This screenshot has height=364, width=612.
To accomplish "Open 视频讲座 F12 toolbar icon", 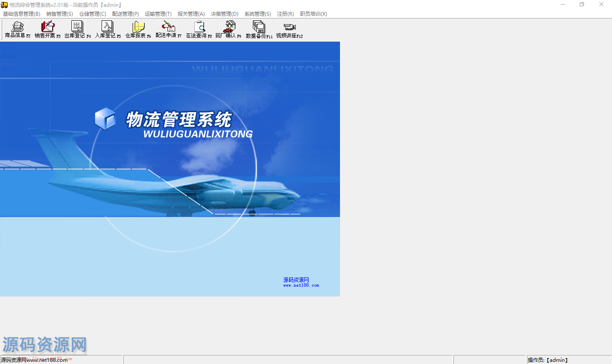I will [x=289, y=29].
